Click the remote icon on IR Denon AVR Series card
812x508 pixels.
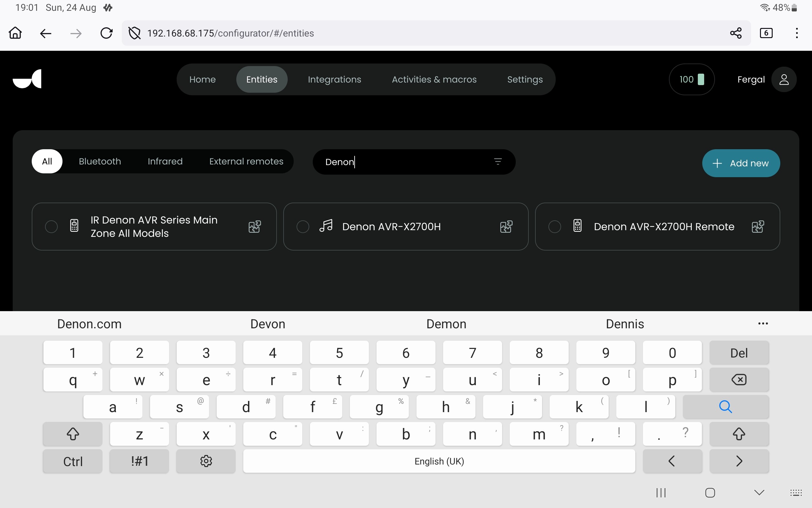[74, 225]
